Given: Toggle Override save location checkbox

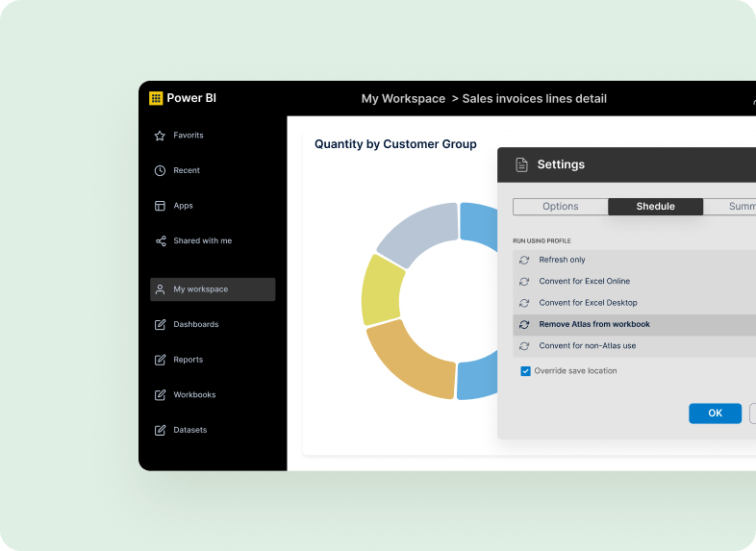Looking at the screenshot, I should tap(525, 371).
